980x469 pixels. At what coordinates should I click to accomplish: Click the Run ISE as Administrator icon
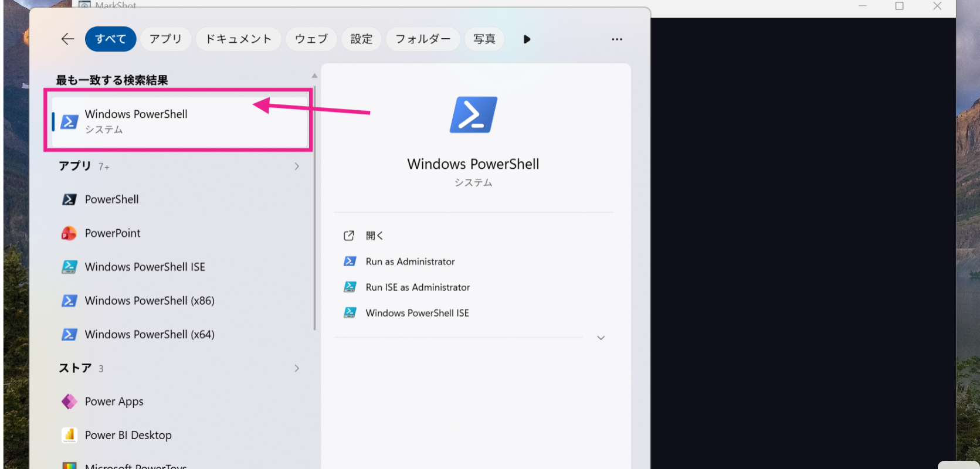point(350,287)
